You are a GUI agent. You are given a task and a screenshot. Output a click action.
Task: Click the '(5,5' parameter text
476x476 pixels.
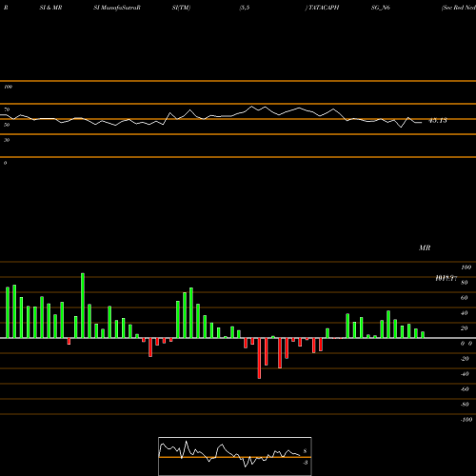click(245, 8)
